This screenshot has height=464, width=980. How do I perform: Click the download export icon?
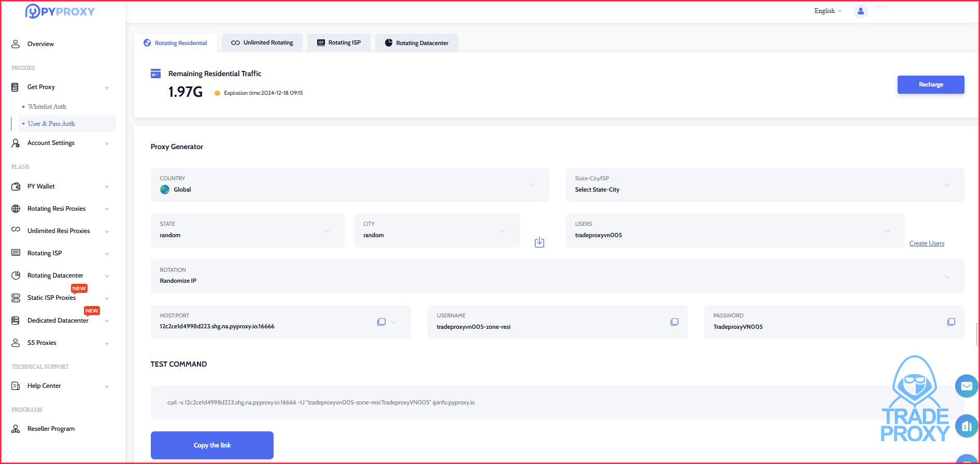pyautogui.click(x=539, y=242)
